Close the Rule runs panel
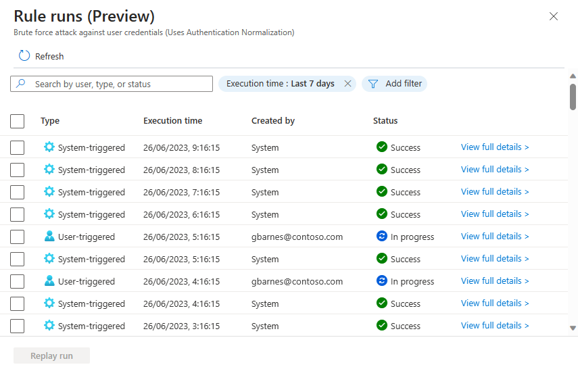The image size is (578, 392). pyautogui.click(x=554, y=16)
